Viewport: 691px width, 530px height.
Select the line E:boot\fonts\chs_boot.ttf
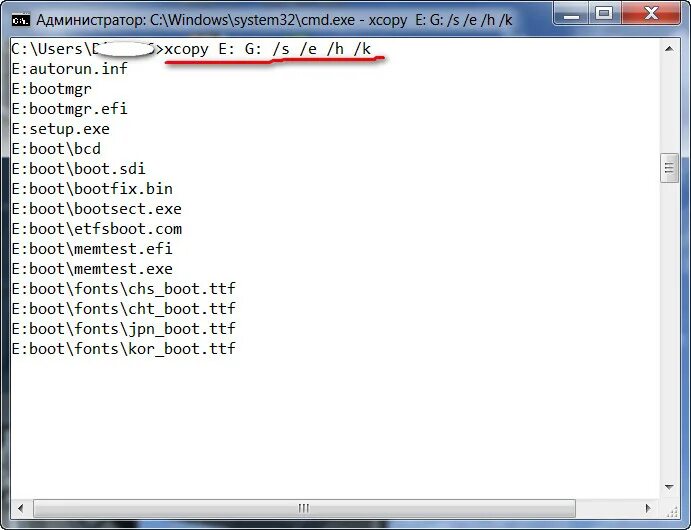tap(123, 289)
